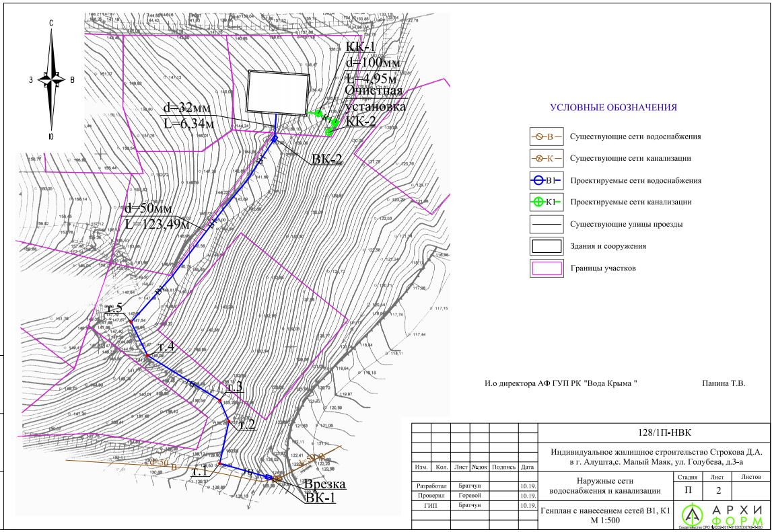Click the existing streets line legend sample

tap(546, 224)
